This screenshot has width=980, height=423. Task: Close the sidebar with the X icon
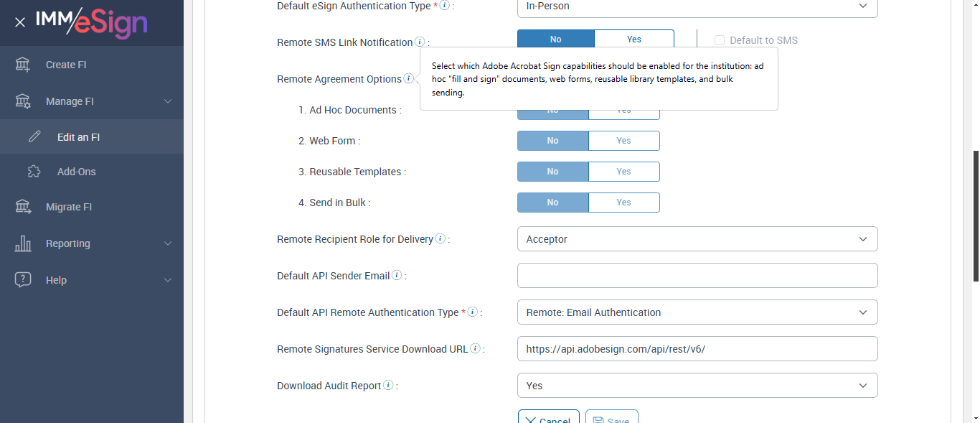(x=20, y=22)
